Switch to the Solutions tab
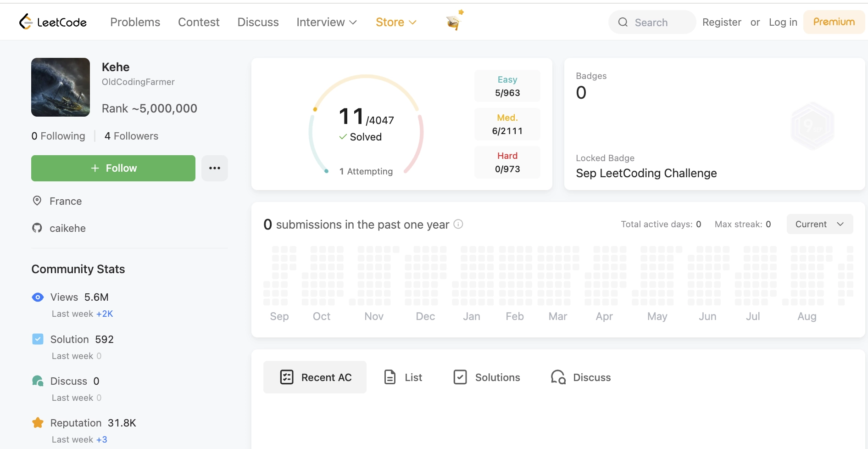 [x=486, y=377]
